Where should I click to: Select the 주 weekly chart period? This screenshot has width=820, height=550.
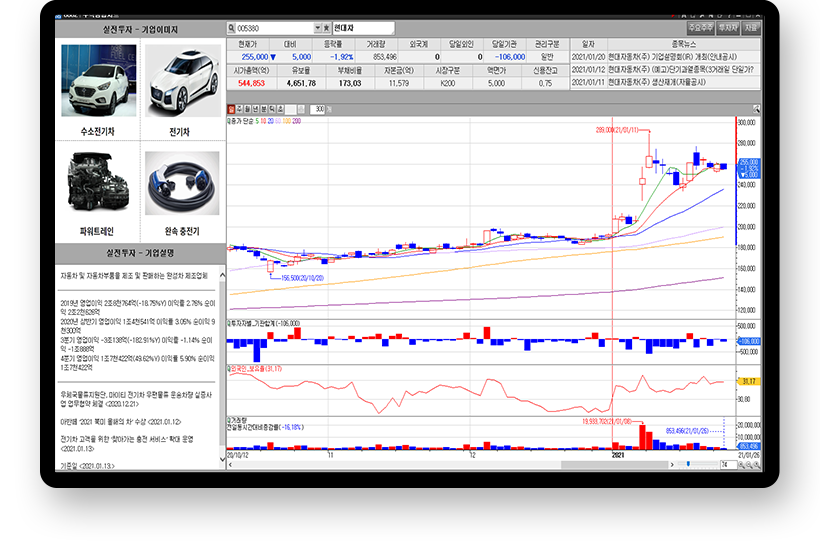click(x=240, y=109)
